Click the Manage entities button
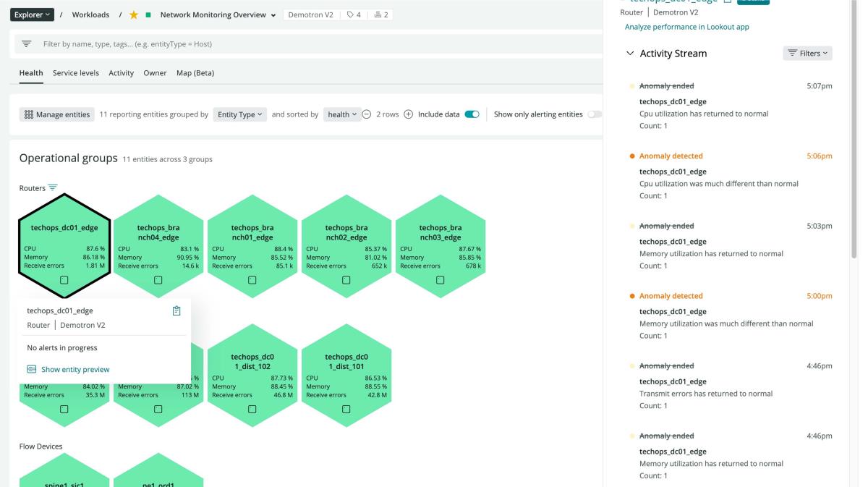Screen dimensions: 868x487 [x=57, y=114]
